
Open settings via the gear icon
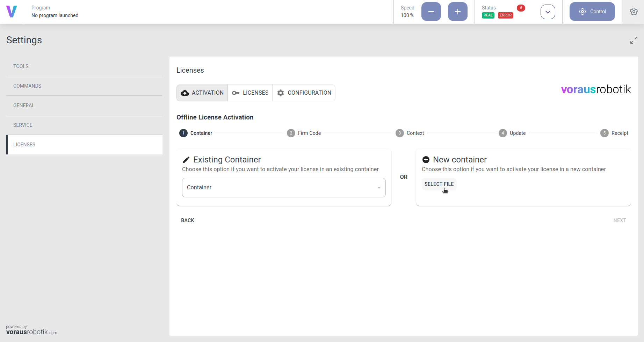coord(634,12)
